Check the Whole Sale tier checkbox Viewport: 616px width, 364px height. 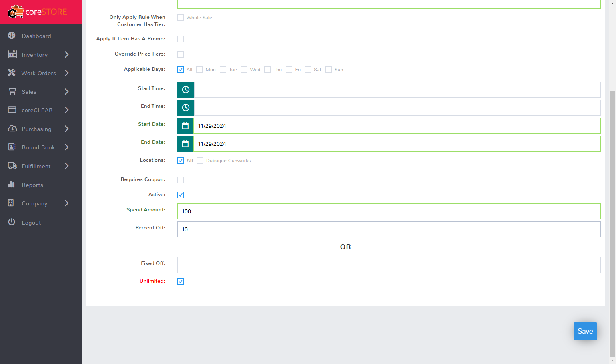coord(181,18)
